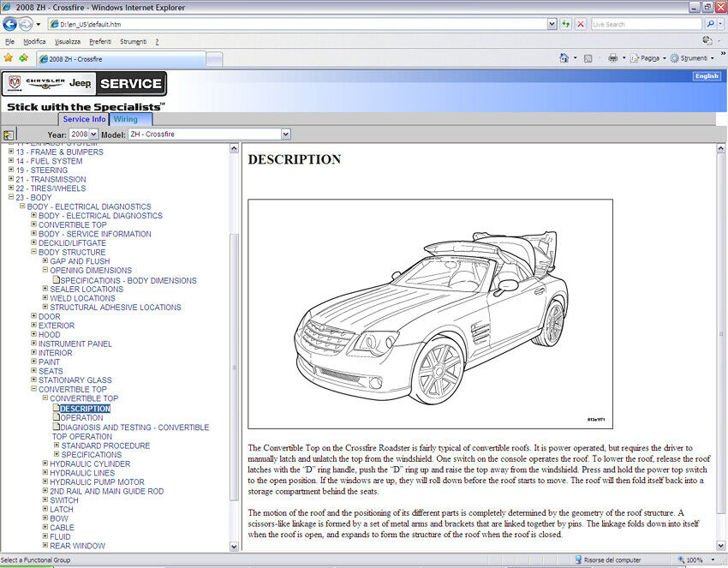Viewport: 728px width, 568px height.
Task: Toggle the navigation pane icon beside Year
Action: pyautogui.click(x=9, y=135)
